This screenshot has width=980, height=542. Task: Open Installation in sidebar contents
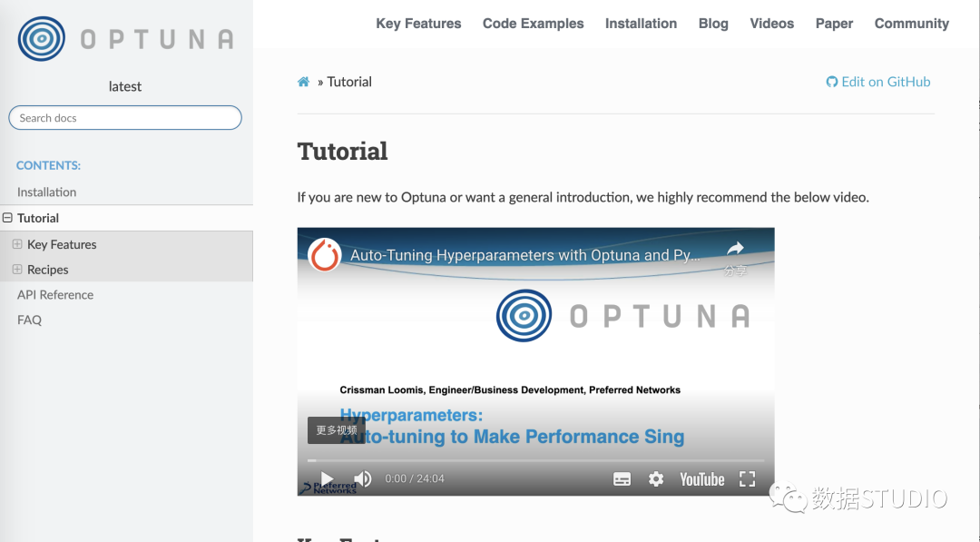point(47,192)
